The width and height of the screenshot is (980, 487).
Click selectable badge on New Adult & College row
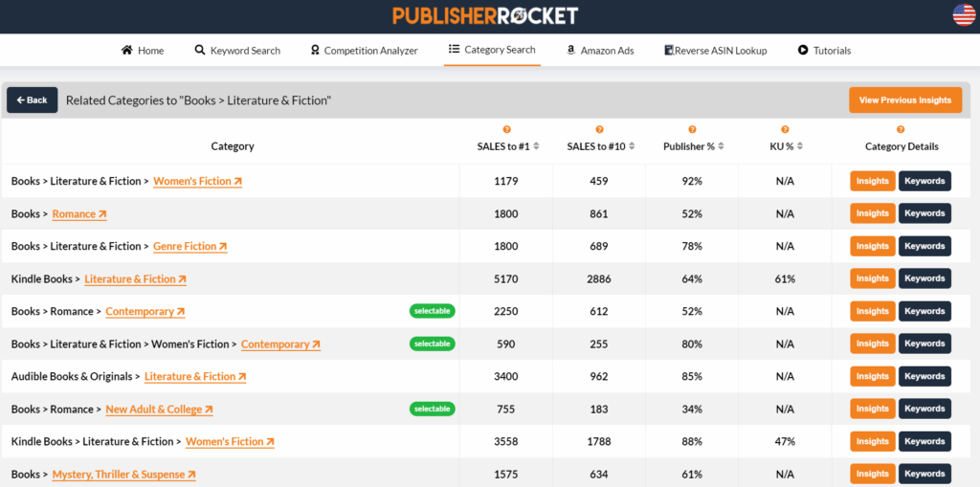point(432,409)
